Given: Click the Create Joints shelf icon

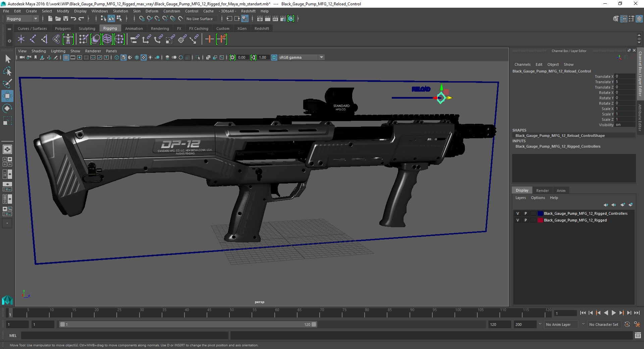Looking at the screenshot, I should pyautogui.click(x=33, y=39).
